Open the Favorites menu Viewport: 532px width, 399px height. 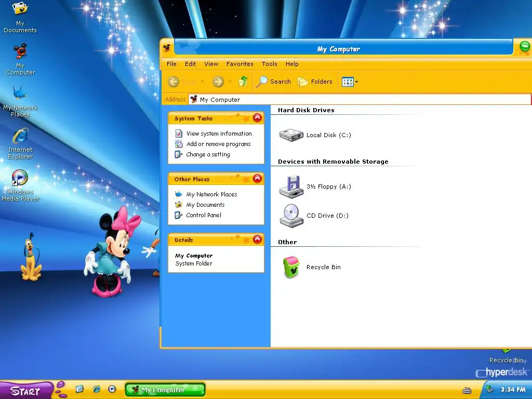(x=240, y=64)
